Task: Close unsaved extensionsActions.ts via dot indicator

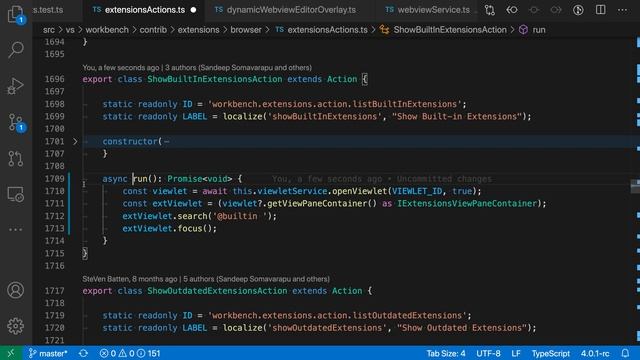Action: 193,10
